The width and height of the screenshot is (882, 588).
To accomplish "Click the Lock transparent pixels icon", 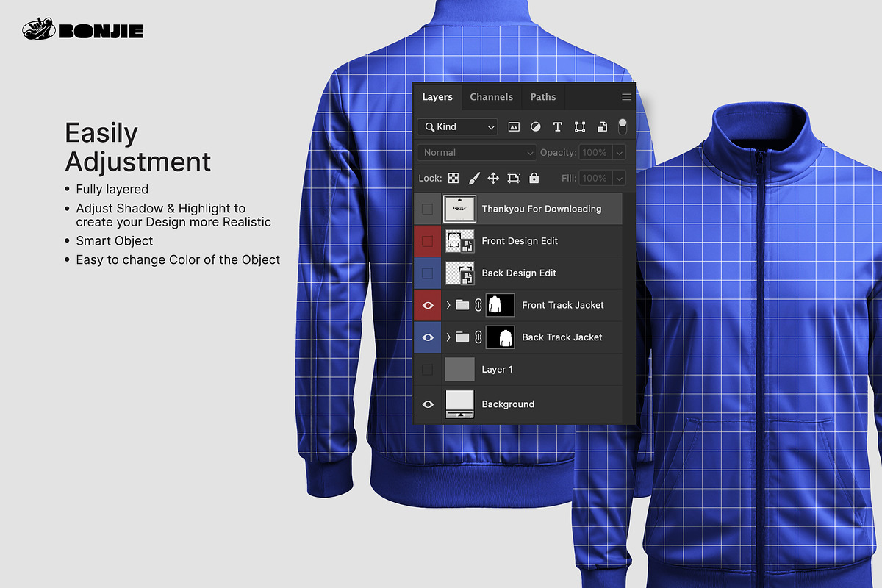I will tap(453, 178).
